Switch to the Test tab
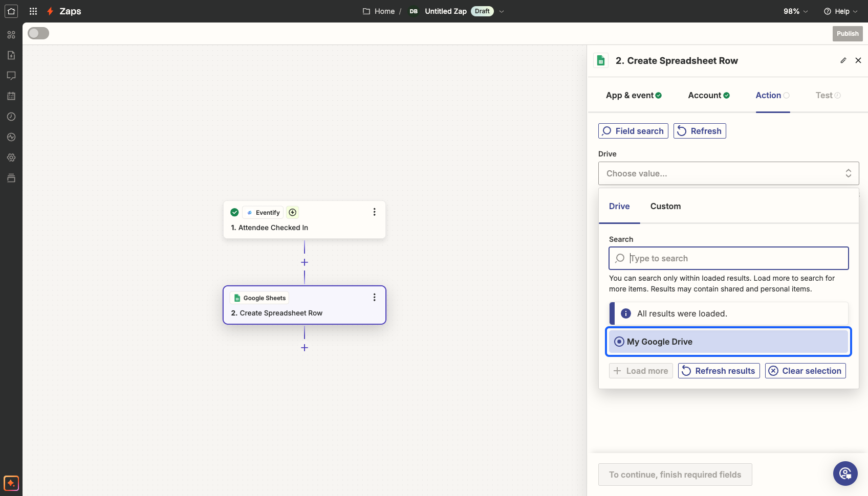 (x=828, y=95)
